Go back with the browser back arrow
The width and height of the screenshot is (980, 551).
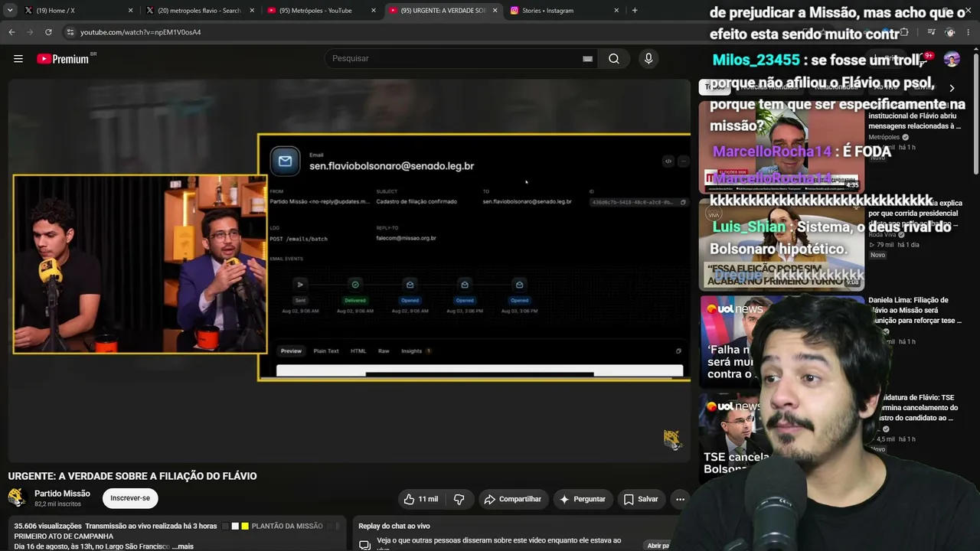pyautogui.click(x=11, y=32)
